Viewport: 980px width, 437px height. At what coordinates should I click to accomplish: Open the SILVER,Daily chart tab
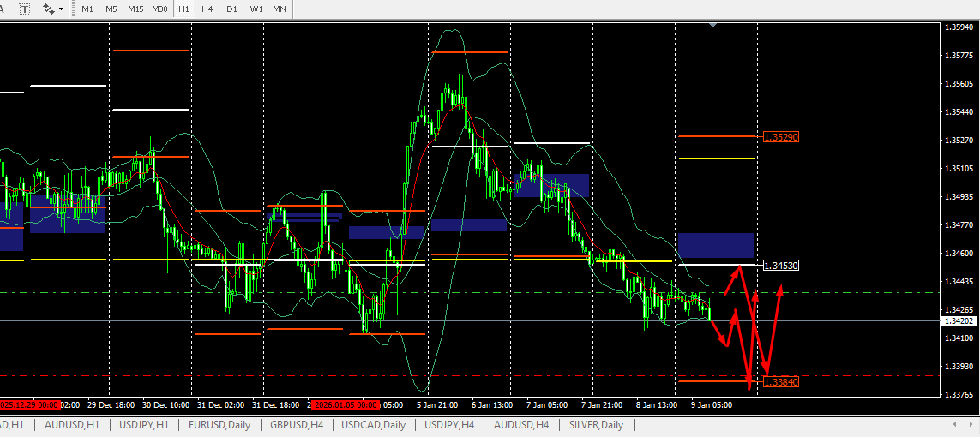(596, 425)
